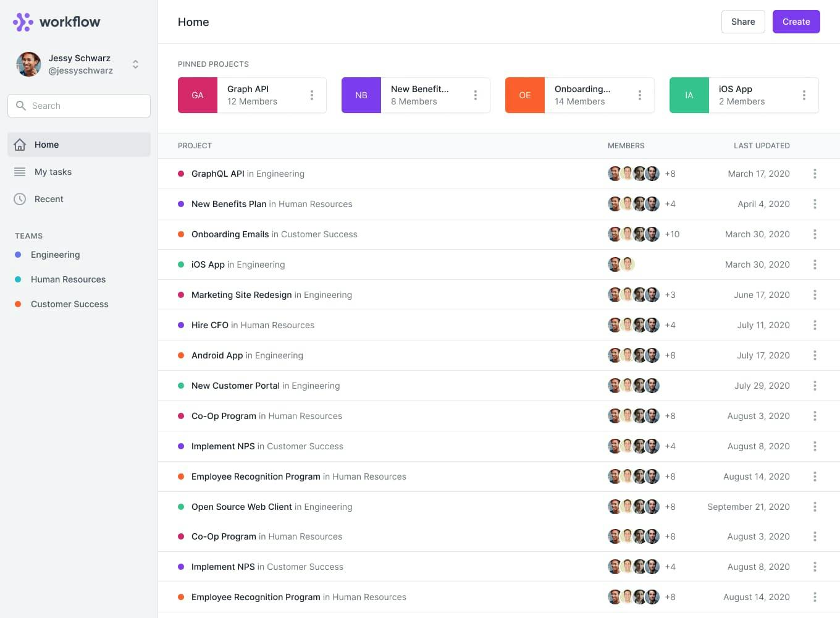Screen dimensions: 840x618
Task: Click the @jessyschwarz username
Action: coord(81,70)
